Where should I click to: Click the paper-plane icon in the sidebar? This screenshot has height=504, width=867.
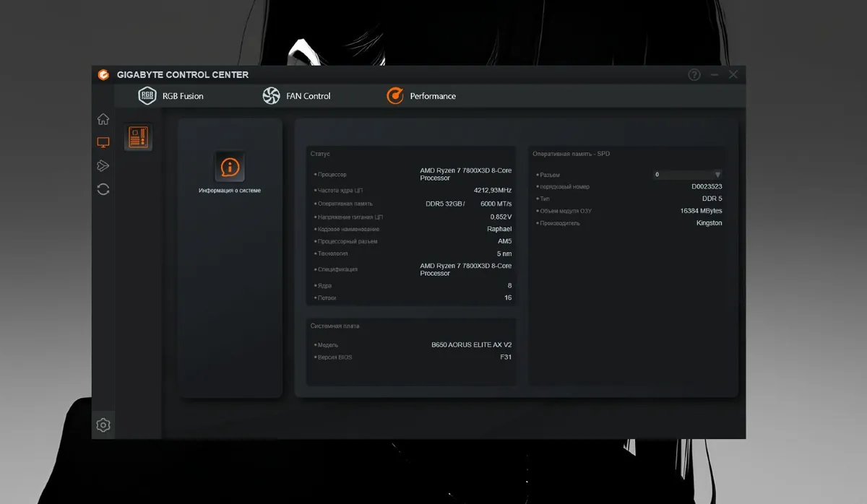tap(103, 166)
